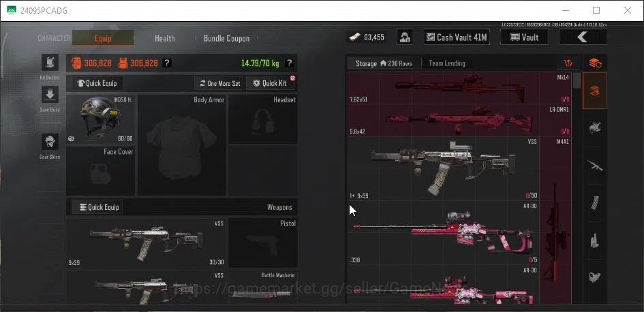Open Cash Vault 41M

click(x=457, y=37)
